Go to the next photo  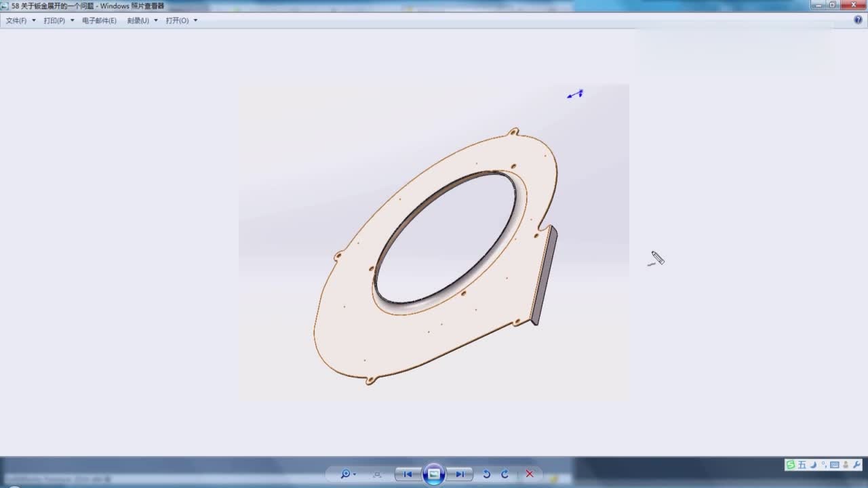[460, 474]
